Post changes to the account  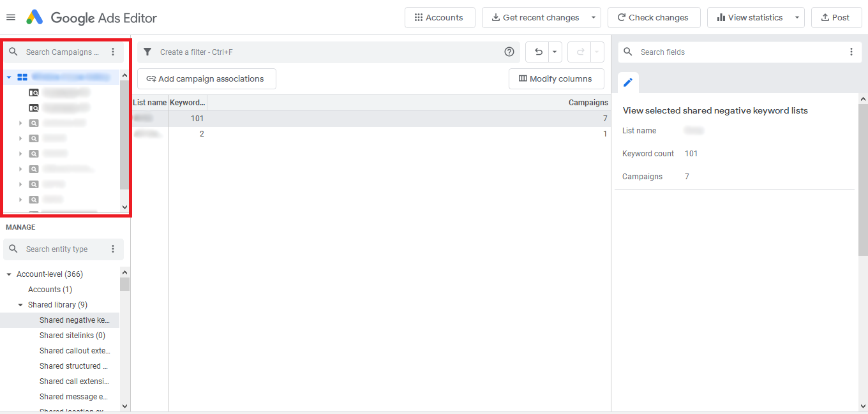(x=836, y=17)
